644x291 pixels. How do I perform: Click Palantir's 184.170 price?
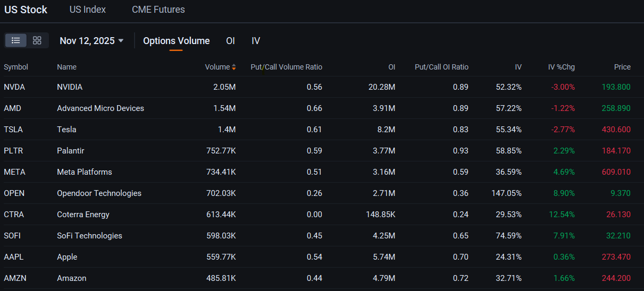(616, 151)
